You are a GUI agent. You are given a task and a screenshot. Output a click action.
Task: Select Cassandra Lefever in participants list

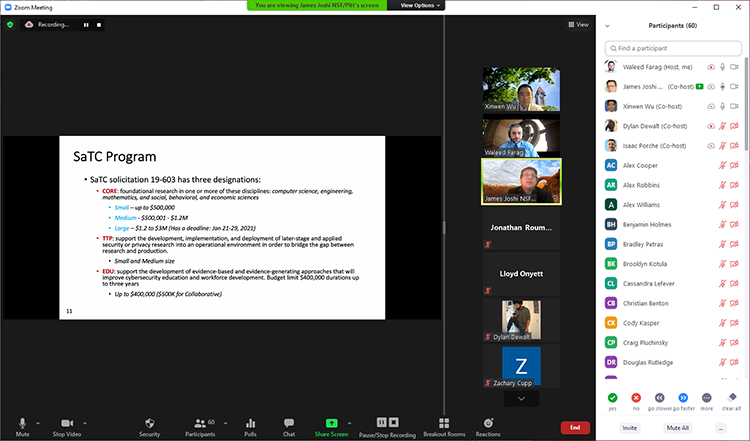tap(672, 284)
